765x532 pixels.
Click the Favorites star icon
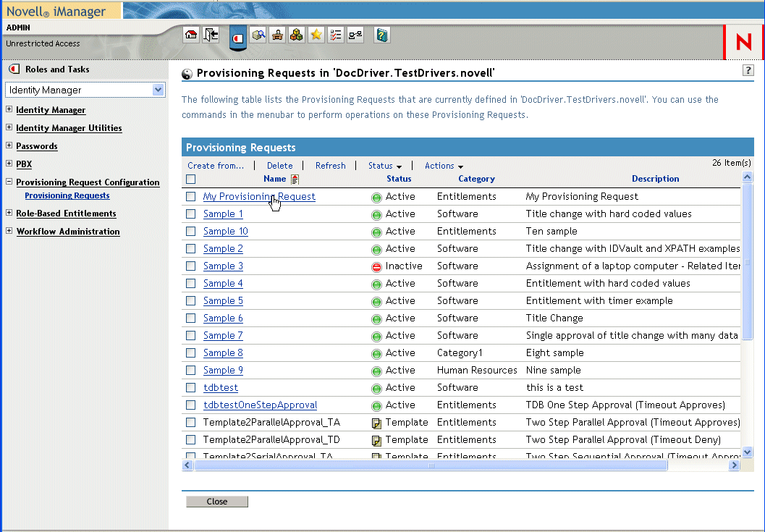point(316,35)
